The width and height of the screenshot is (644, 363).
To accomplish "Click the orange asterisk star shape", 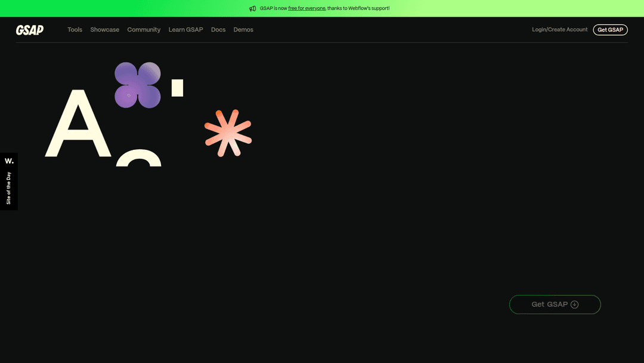I will [x=228, y=133].
